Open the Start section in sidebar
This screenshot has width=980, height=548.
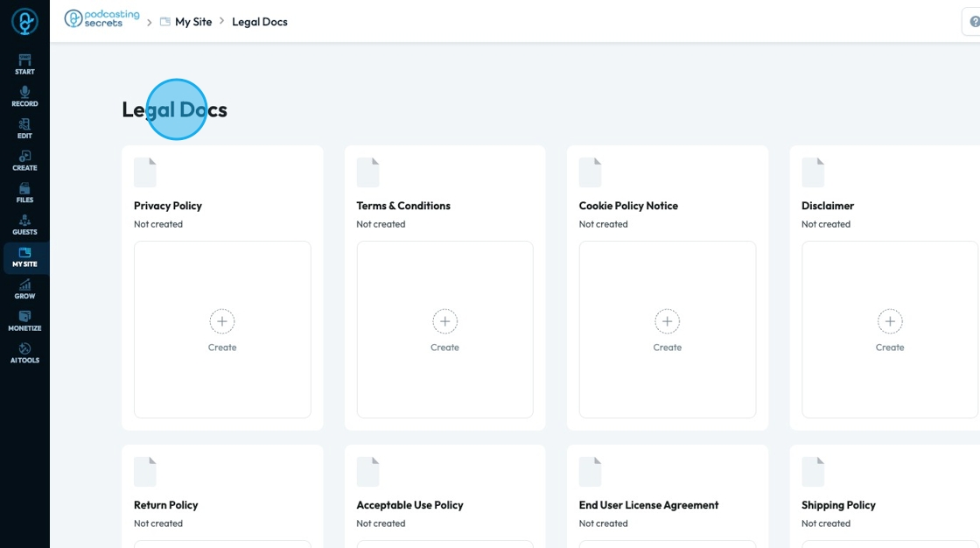tap(24, 64)
